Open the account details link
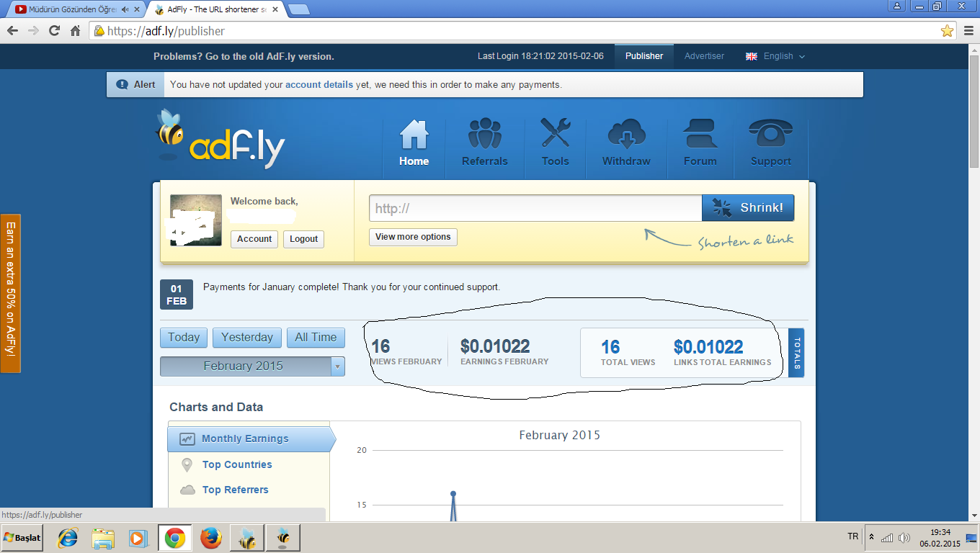The height and width of the screenshot is (553, 980). pos(319,84)
